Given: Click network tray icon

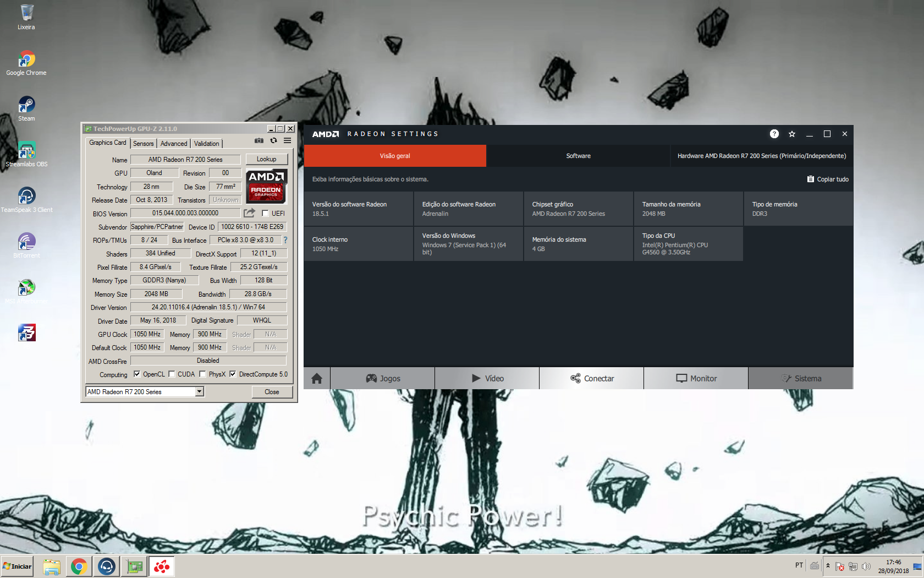Looking at the screenshot, I should (853, 566).
